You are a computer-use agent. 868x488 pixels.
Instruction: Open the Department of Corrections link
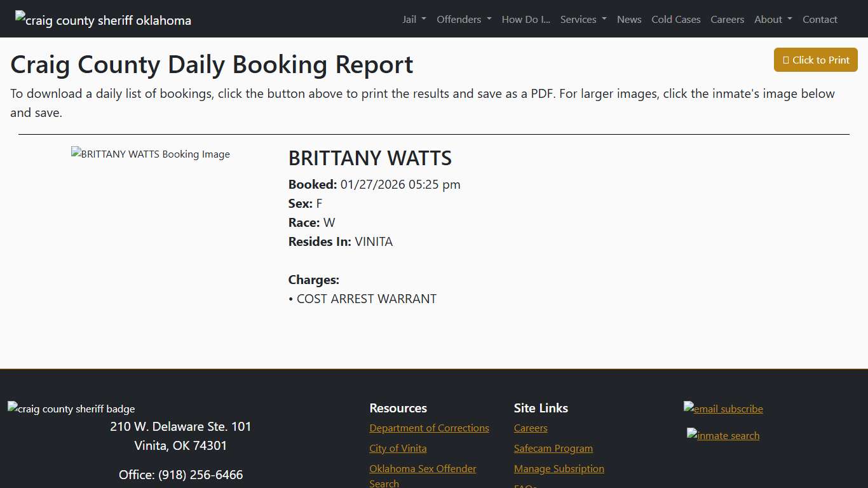[x=429, y=428]
